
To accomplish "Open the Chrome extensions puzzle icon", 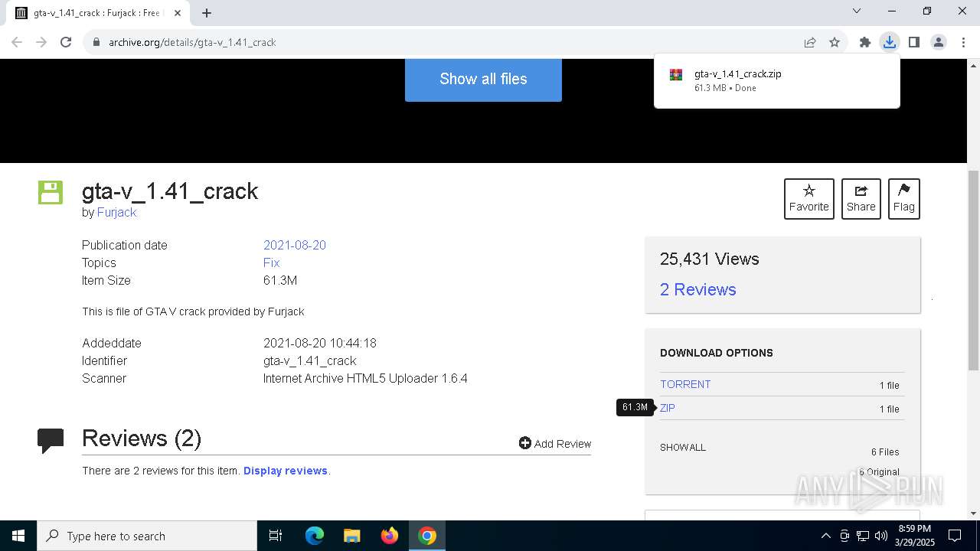I will 864,42.
